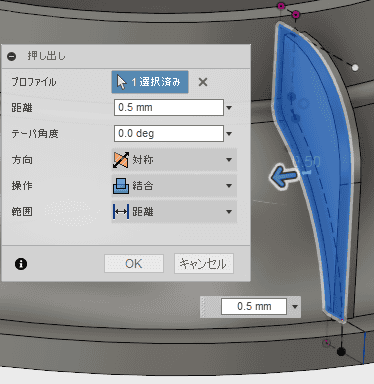The height and width of the screenshot is (384, 374).
Task: Clear the profile selection with X
Action: [x=203, y=82]
